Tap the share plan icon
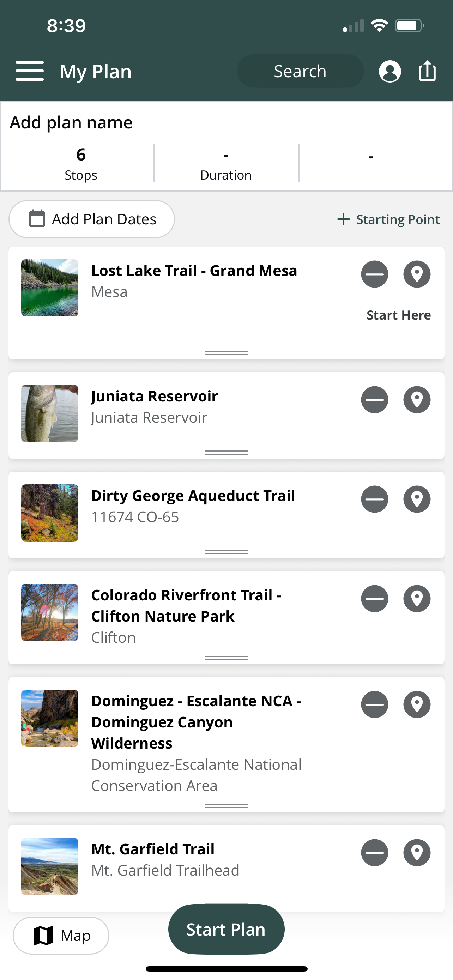Viewport: 453px width, 980px height. point(427,71)
